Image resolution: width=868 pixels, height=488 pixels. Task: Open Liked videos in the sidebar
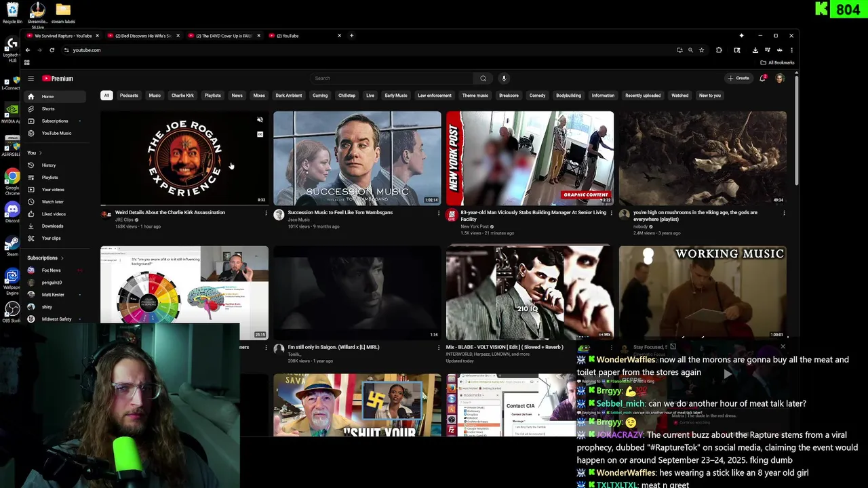pos(54,214)
